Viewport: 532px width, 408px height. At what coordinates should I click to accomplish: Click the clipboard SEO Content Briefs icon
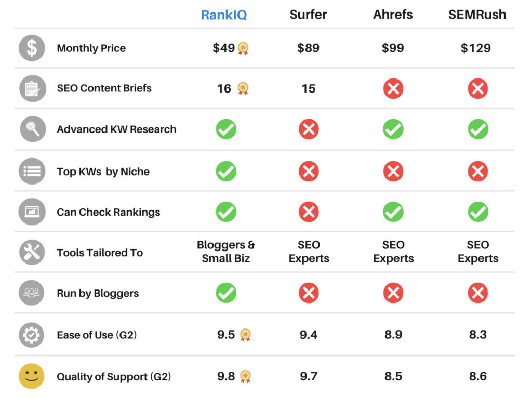pyautogui.click(x=32, y=88)
